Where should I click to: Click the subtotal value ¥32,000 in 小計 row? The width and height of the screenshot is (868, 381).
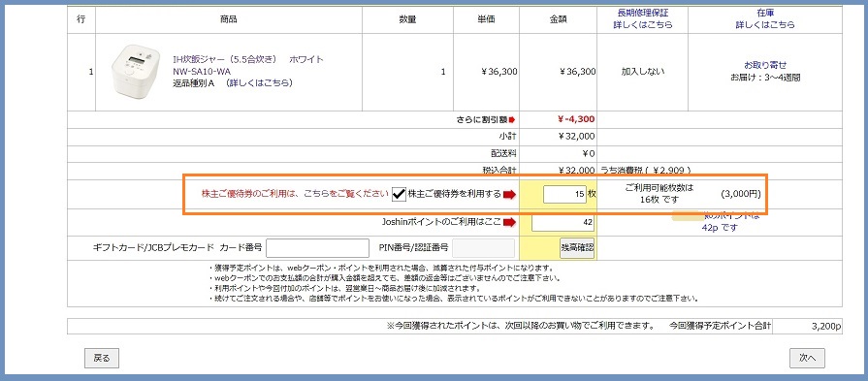point(577,136)
